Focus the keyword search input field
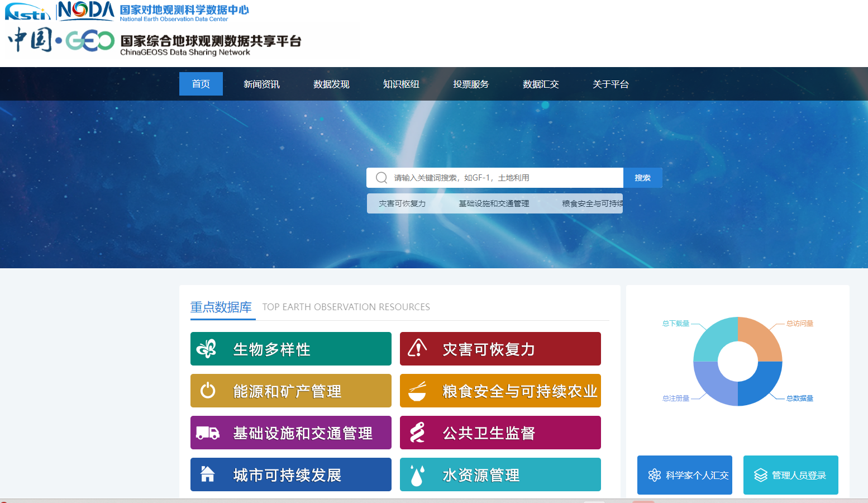The height and width of the screenshot is (503, 868). click(503, 178)
